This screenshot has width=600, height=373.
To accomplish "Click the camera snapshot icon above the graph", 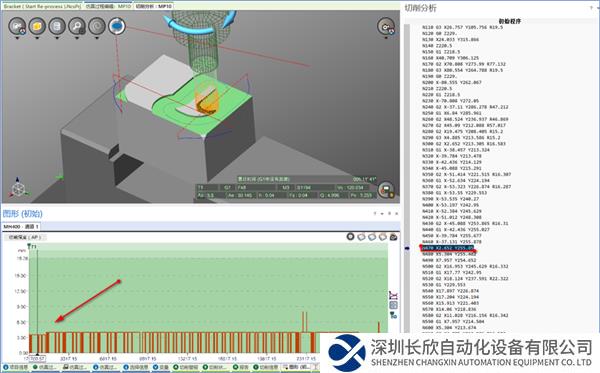I will point(393,237).
